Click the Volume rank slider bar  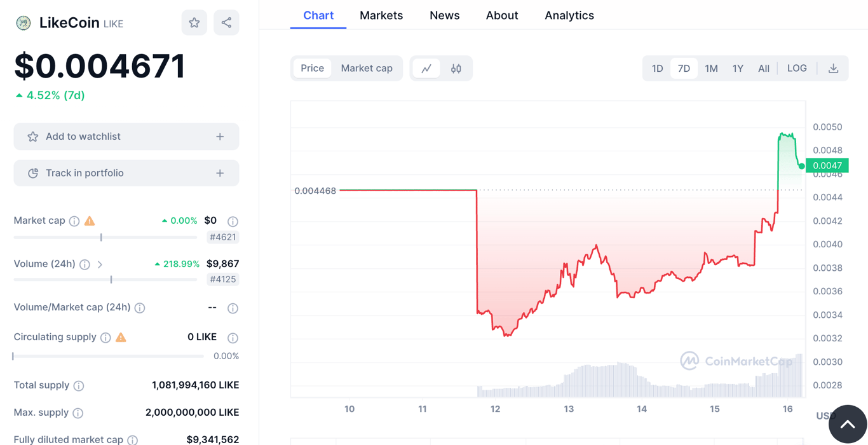[x=105, y=279]
